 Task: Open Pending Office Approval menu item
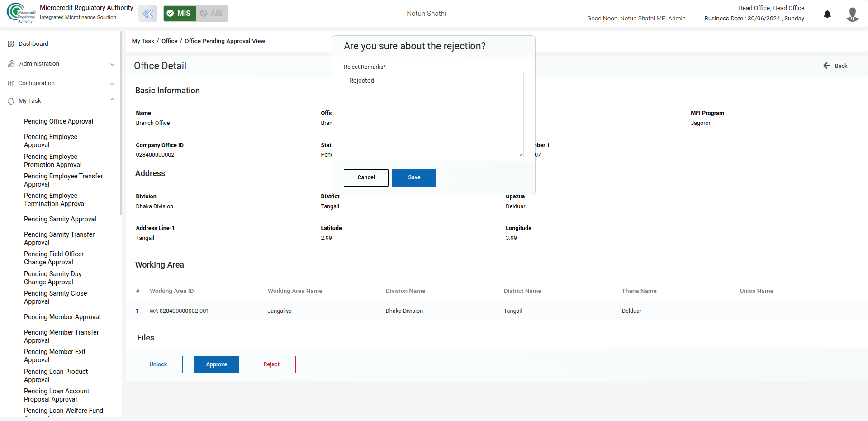[58, 121]
